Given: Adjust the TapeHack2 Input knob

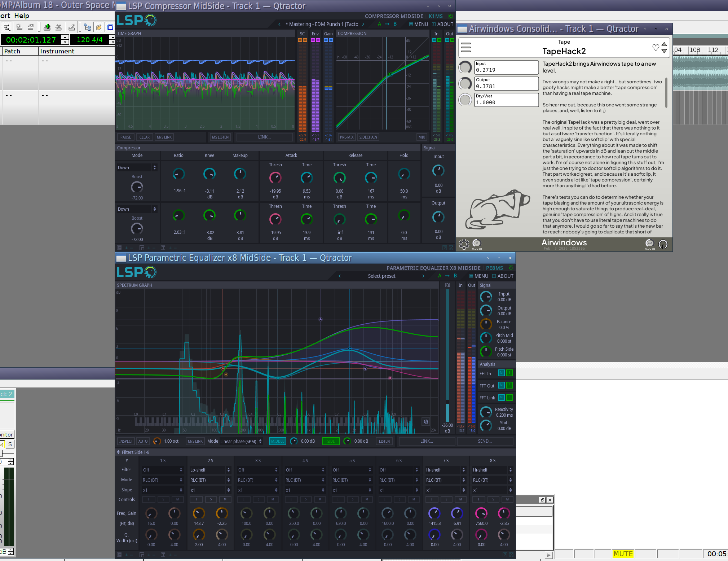Looking at the screenshot, I should (x=465, y=67).
